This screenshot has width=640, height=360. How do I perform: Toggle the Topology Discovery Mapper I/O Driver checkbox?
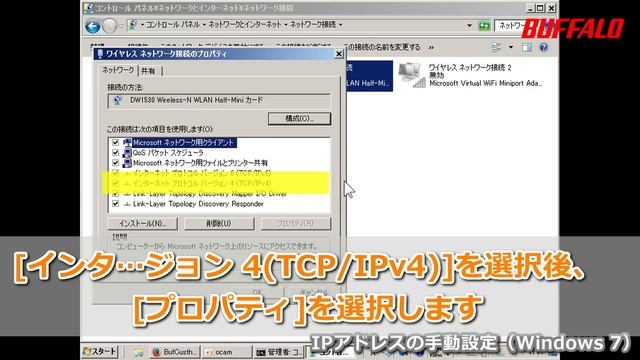116,193
